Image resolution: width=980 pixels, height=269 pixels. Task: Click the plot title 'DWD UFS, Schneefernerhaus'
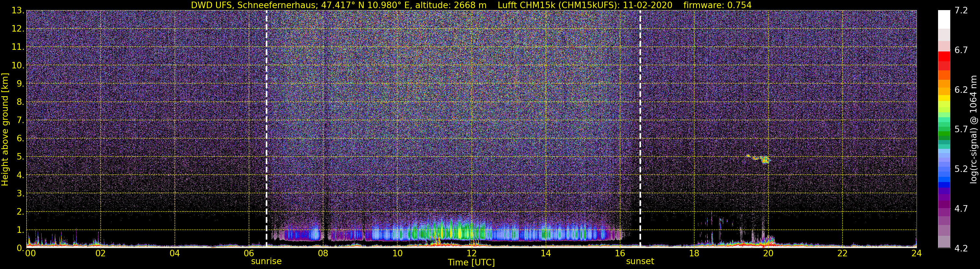pos(254,5)
